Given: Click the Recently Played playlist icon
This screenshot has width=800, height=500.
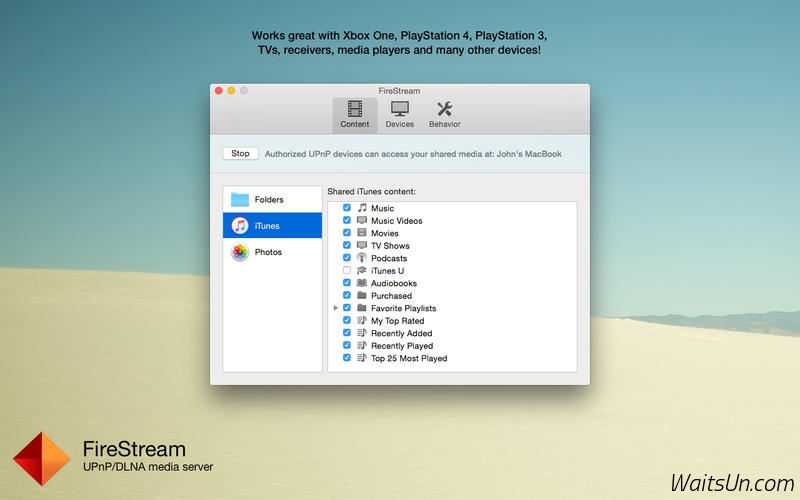Looking at the screenshot, I should pos(362,345).
